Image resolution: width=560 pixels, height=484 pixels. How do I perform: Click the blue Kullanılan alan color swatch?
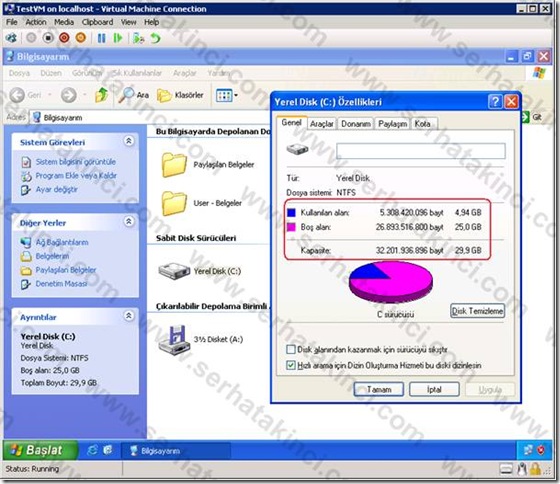coord(291,213)
